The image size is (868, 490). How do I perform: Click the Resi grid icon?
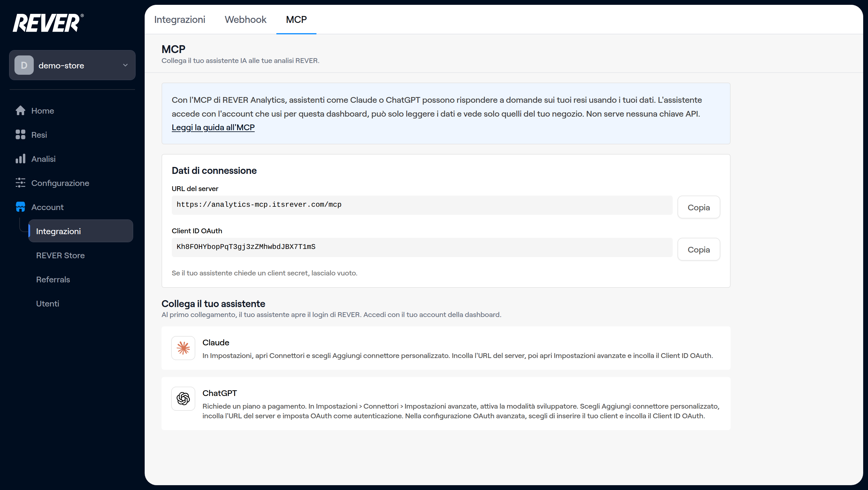(x=20, y=134)
